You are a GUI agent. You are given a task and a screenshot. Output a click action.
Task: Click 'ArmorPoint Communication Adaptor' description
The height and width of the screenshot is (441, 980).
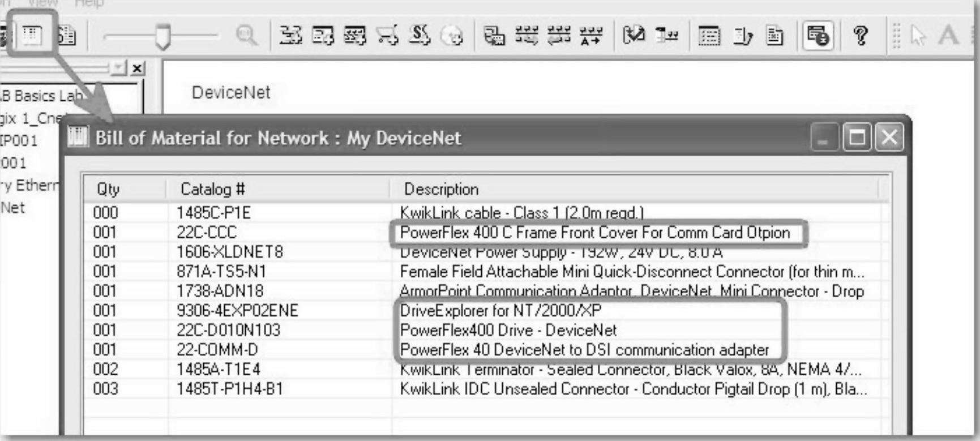[x=632, y=291]
